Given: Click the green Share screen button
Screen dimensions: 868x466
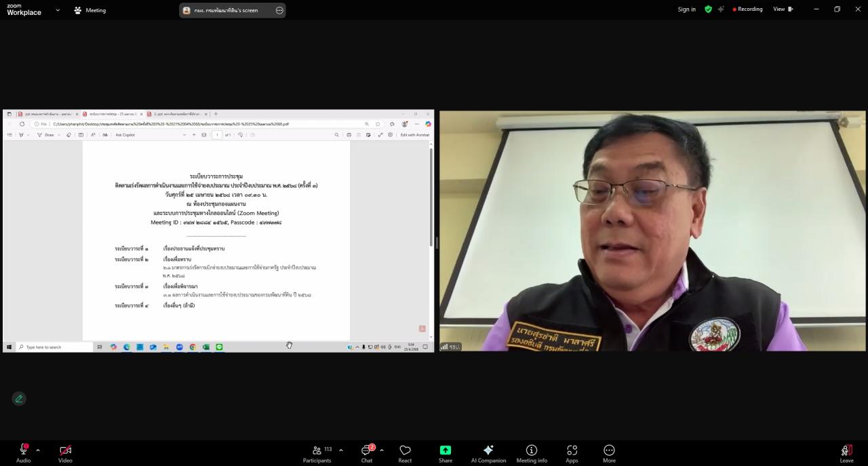Looking at the screenshot, I should 445,453.
